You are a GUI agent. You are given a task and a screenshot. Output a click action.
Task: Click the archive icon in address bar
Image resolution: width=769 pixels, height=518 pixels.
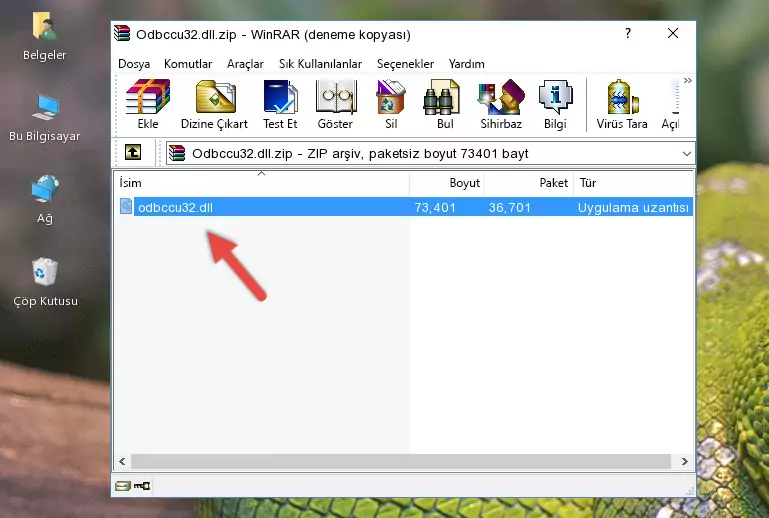point(178,153)
